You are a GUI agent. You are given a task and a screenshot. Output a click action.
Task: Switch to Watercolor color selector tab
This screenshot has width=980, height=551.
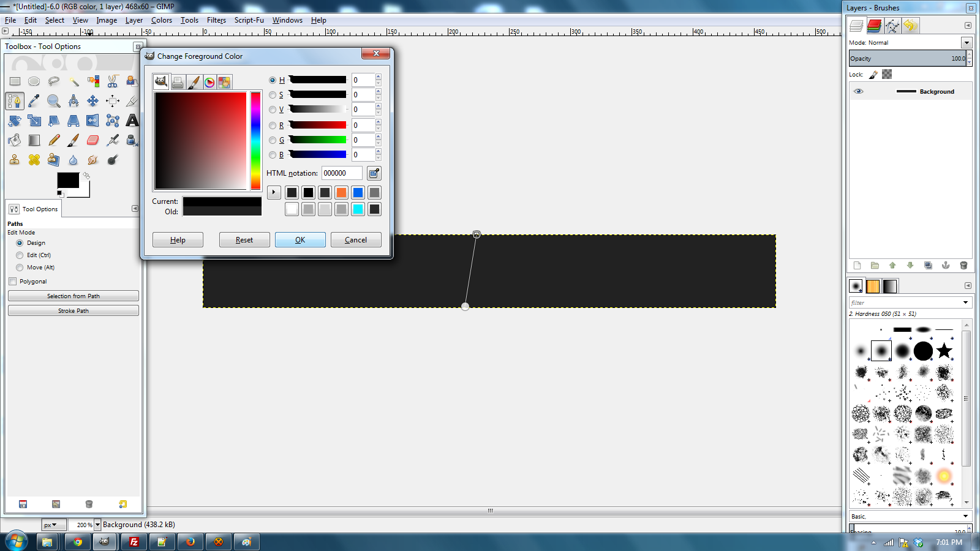click(194, 82)
